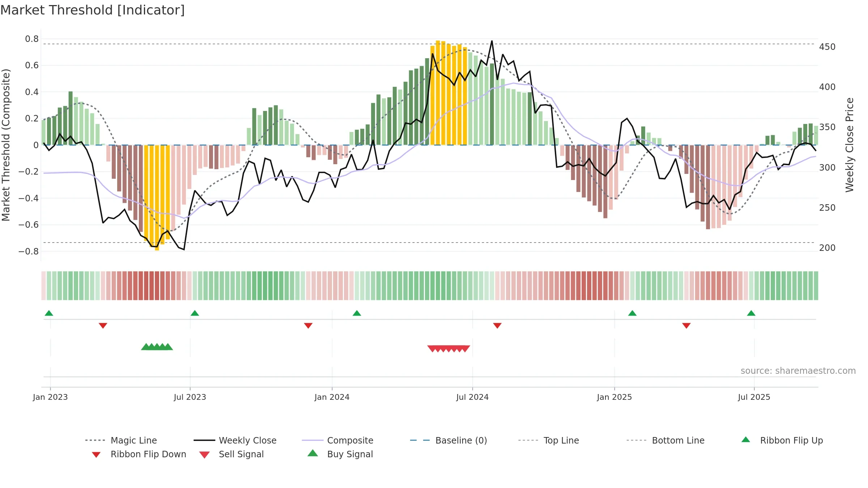The width and height of the screenshot is (868, 488).
Task: Click the 0.6 tick on the left axis
Action: (x=32, y=65)
